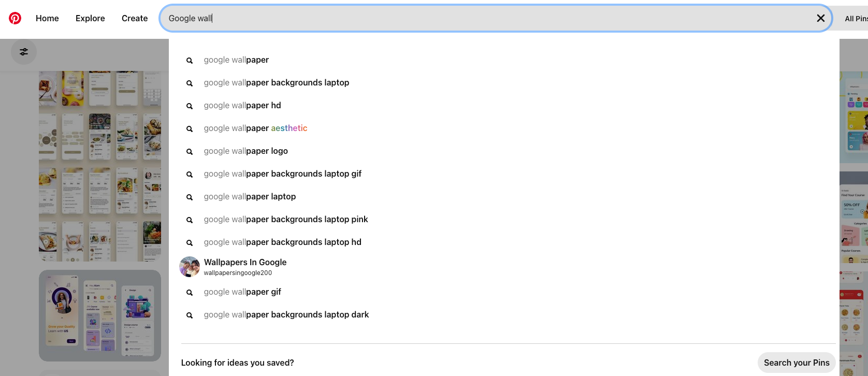Screen dimensions: 868x376
Task: Click magnifier icon beside 'google wallpaper logo'
Action: pyautogui.click(x=190, y=152)
